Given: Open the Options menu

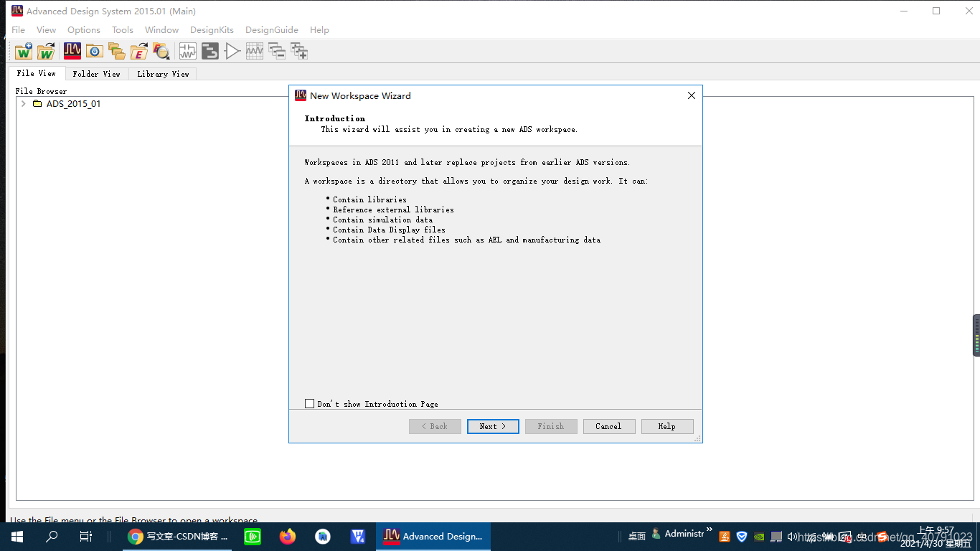Looking at the screenshot, I should click(x=84, y=30).
